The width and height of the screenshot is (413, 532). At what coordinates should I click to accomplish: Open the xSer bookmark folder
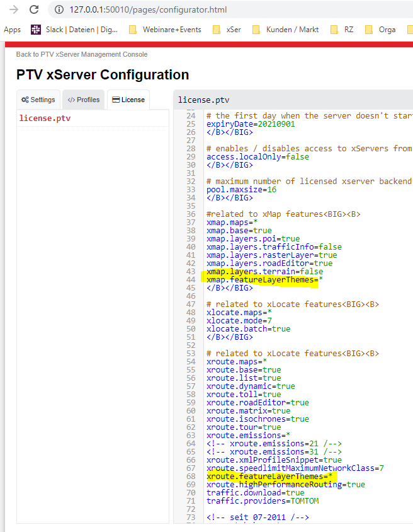227,30
